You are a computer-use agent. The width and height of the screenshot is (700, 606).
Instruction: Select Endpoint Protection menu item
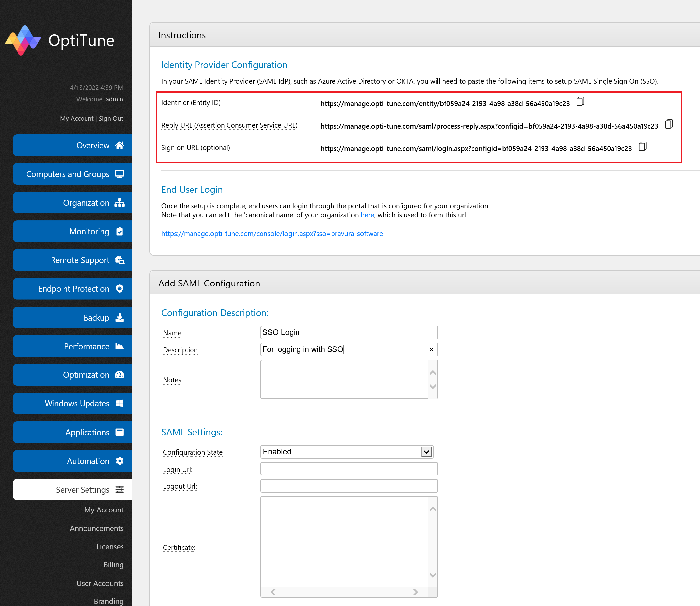pos(73,289)
